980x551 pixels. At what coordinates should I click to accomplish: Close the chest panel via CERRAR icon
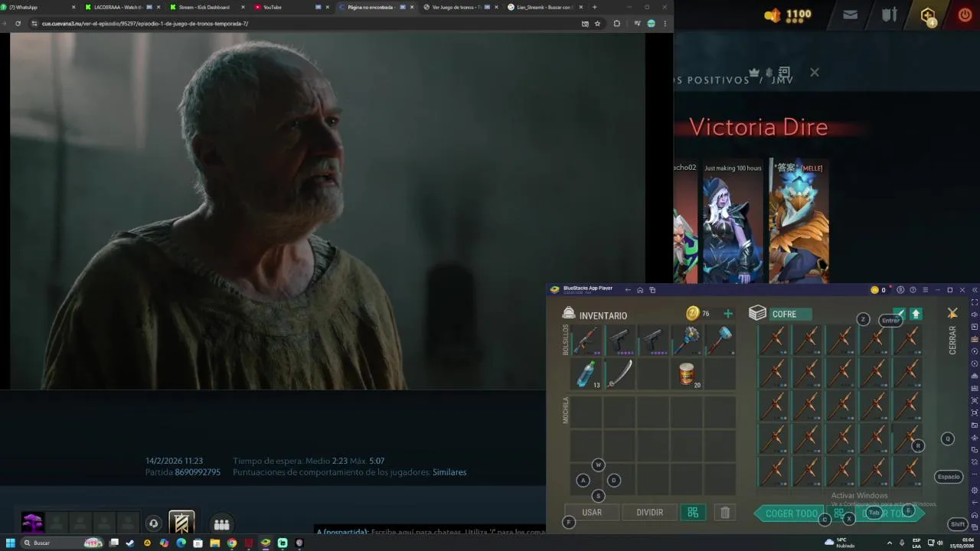(x=952, y=314)
